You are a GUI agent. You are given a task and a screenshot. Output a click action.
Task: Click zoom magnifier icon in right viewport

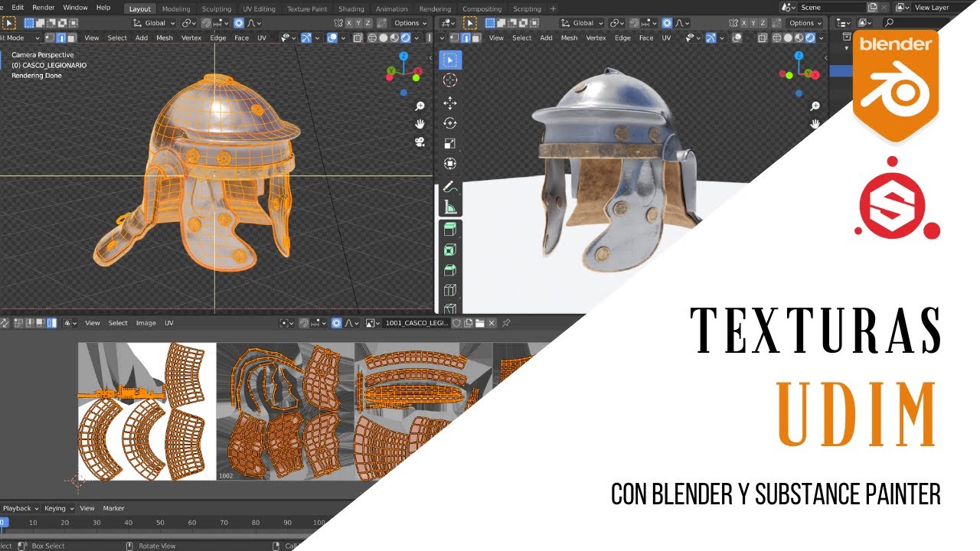tap(816, 106)
